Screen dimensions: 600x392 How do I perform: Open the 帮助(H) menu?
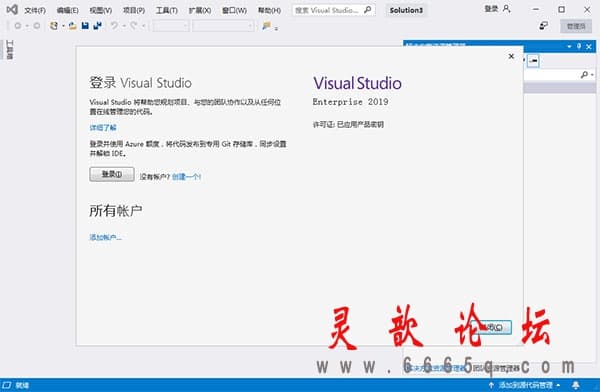(269, 10)
